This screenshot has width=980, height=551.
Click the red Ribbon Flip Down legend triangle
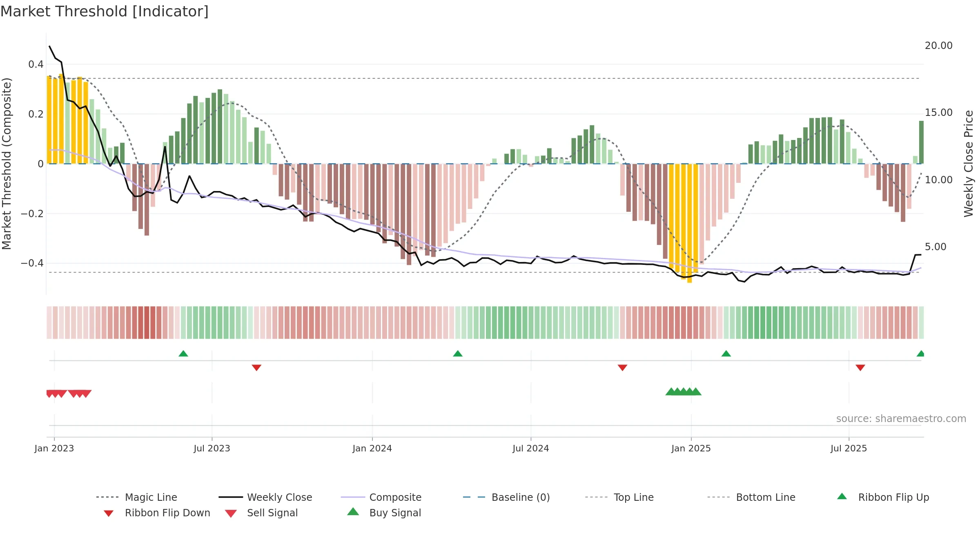[109, 513]
